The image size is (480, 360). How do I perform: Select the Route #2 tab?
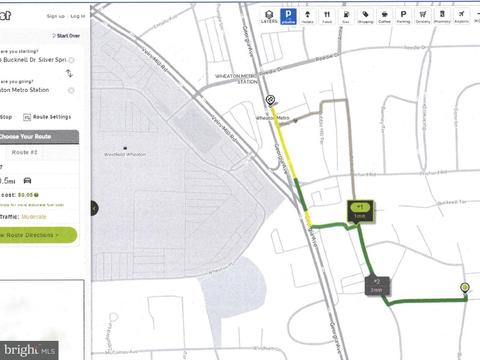(x=25, y=152)
